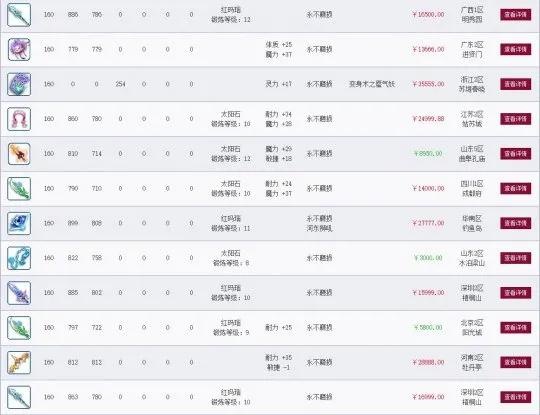
Task: Click green feather icon in ¥14000.00 row
Action: click(x=19, y=188)
